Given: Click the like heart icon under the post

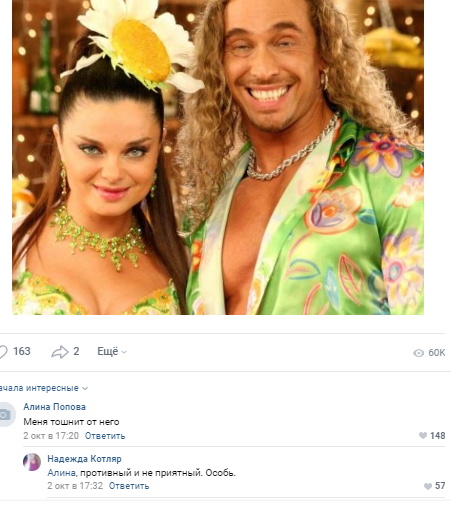Looking at the screenshot, I should 3,352.
